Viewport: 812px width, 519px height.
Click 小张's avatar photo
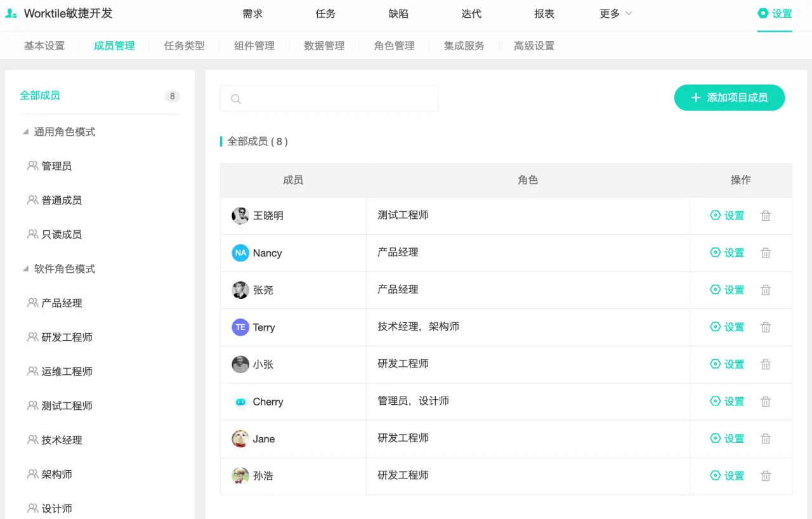coord(240,364)
